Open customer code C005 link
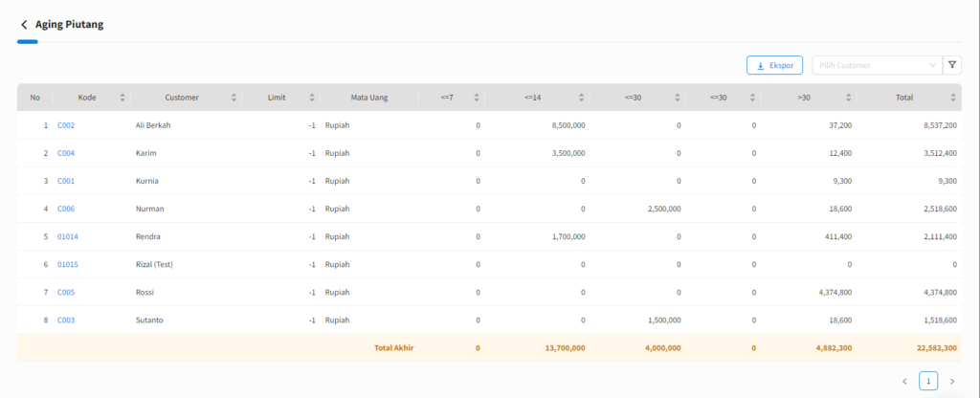 [x=66, y=293]
